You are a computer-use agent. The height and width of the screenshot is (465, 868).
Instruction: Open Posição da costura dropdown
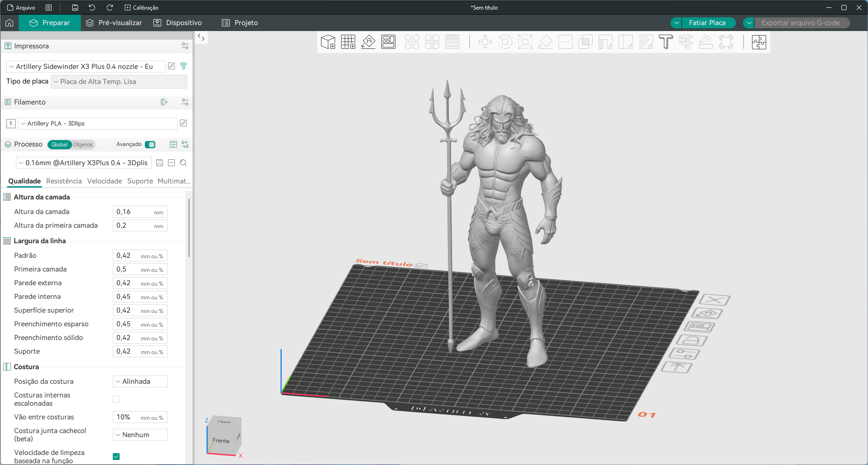(140, 381)
